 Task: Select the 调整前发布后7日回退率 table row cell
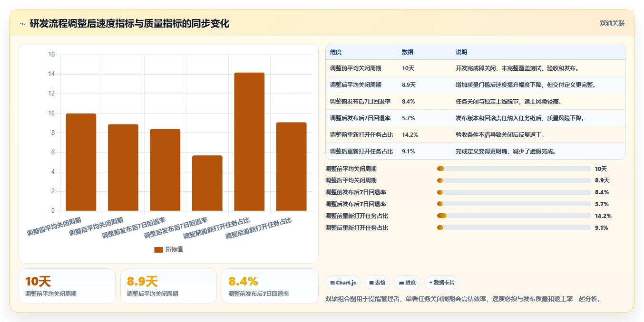tap(361, 102)
